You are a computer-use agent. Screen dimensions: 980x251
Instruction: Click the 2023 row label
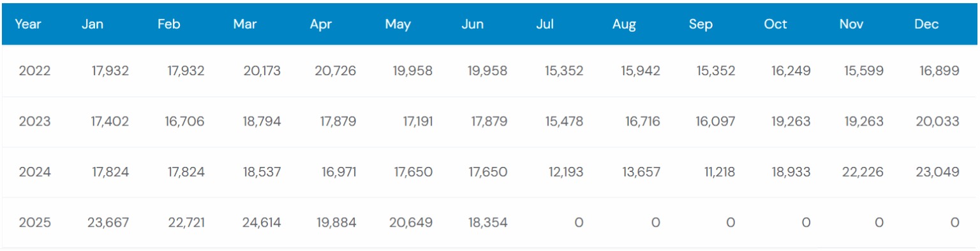click(34, 121)
